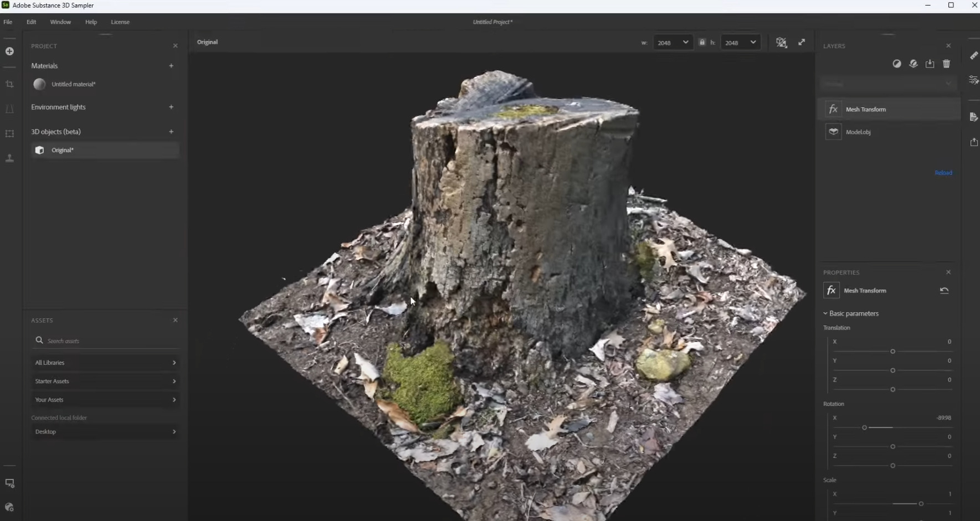This screenshot has height=521, width=980.
Task: Select the Tiling tool with dotted square
Action: [9, 133]
